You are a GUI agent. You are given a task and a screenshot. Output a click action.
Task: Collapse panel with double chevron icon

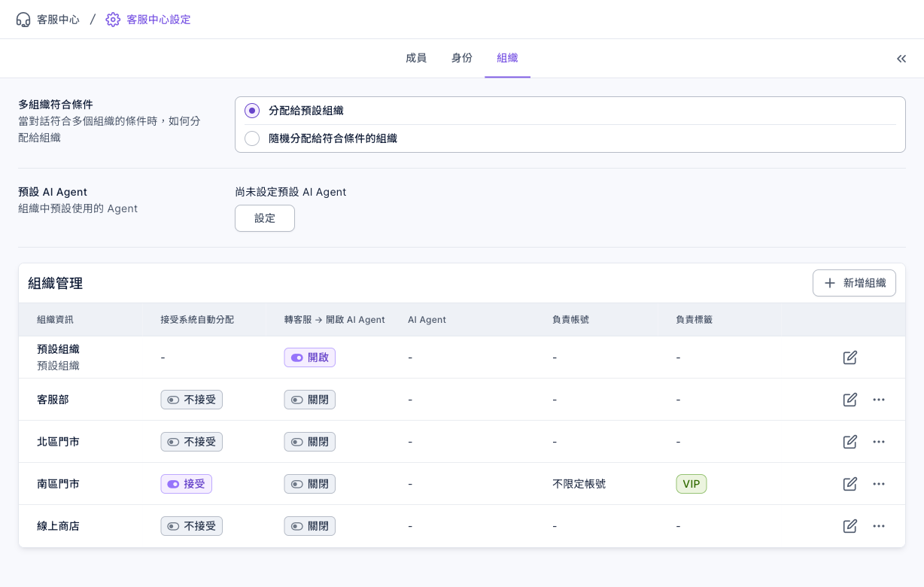(x=901, y=59)
